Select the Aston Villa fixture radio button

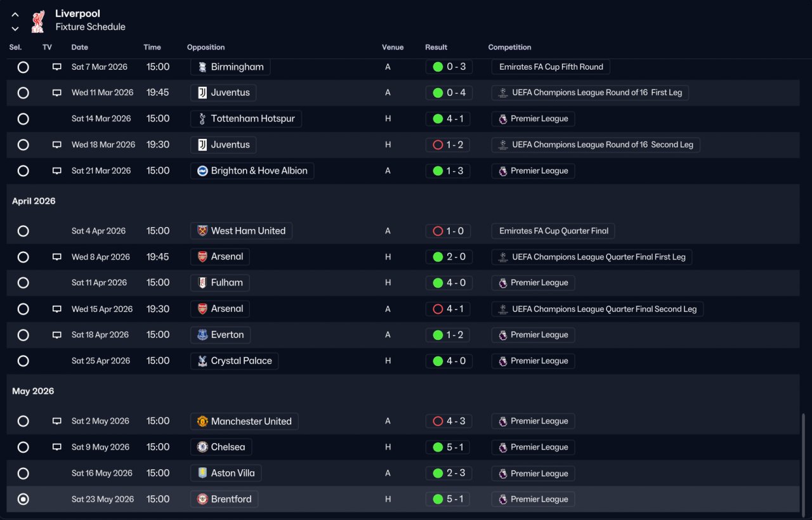click(23, 473)
